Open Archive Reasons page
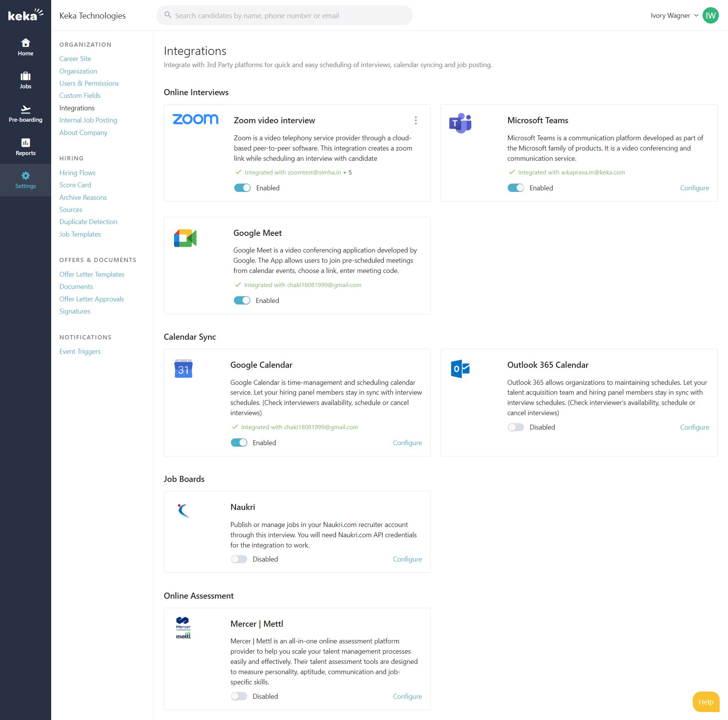 click(x=83, y=198)
